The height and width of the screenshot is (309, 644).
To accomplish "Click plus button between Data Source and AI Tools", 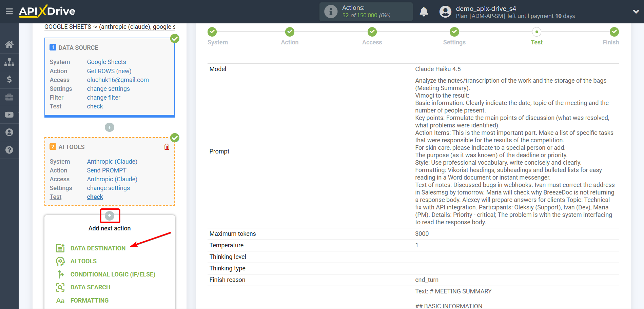I will pyautogui.click(x=110, y=127).
